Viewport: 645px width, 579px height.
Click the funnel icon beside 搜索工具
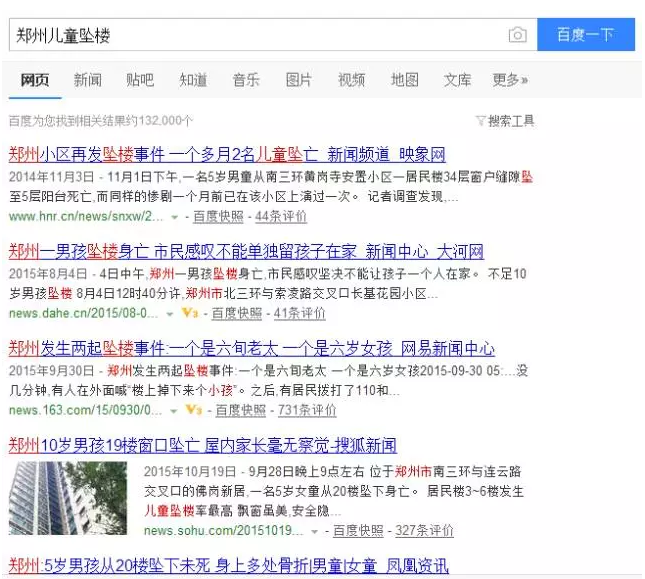pyautogui.click(x=480, y=121)
